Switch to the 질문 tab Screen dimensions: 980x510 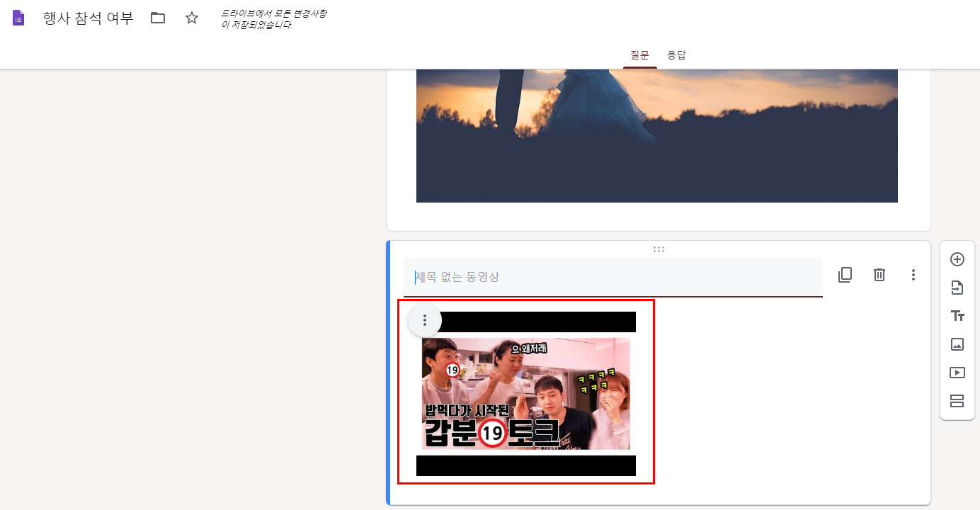tap(640, 55)
